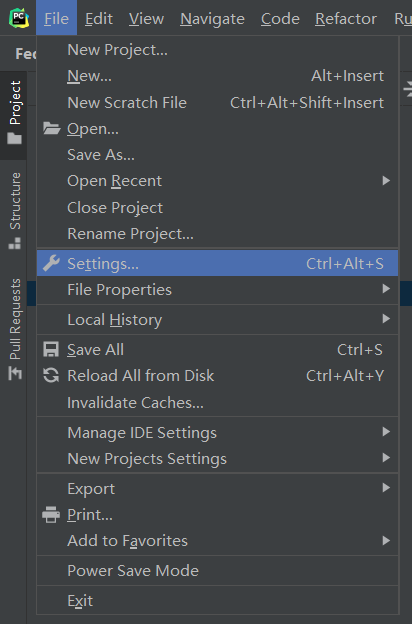The width and height of the screenshot is (412, 624).
Task: Click the Print printer icon
Action: (51, 515)
